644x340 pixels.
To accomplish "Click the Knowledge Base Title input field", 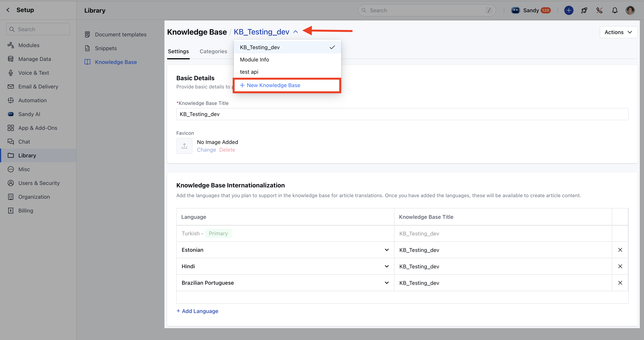I will pyautogui.click(x=402, y=114).
